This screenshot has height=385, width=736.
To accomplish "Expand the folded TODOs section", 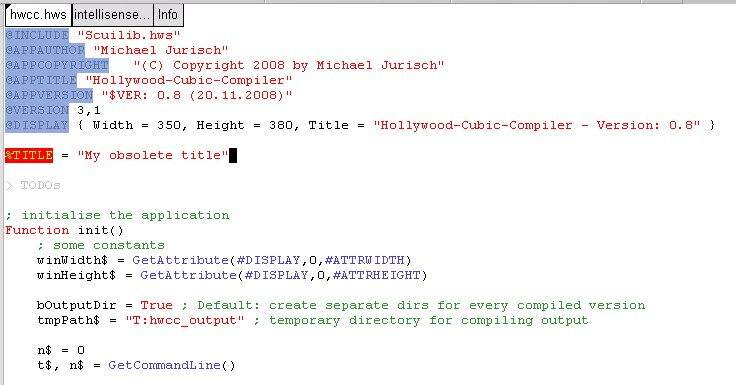I will [x=9, y=185].
